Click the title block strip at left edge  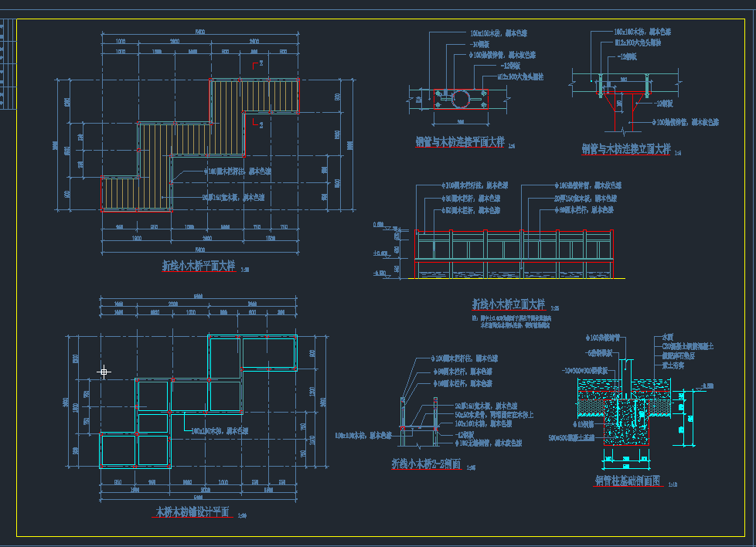point(7,62)
